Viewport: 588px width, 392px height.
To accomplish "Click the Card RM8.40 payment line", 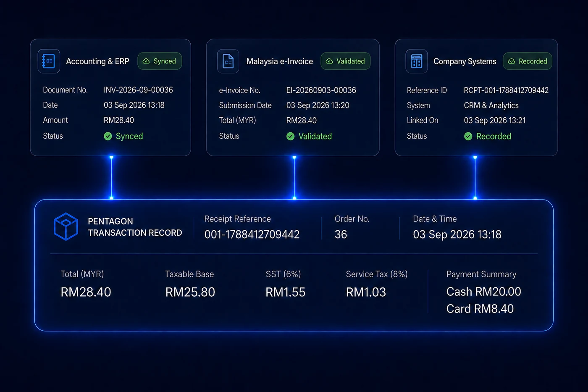I will (480, 309).
